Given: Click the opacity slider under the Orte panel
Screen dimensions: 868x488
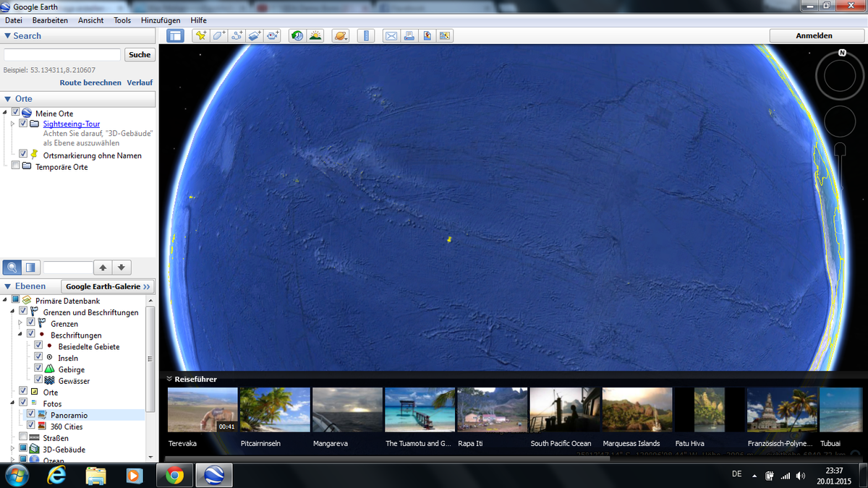Looking at the screenshot, I should coord(68,267).
